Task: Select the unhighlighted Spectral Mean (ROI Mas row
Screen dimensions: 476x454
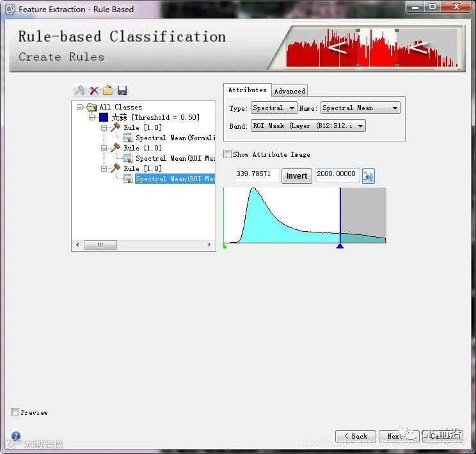Action: tap(175, 158)
